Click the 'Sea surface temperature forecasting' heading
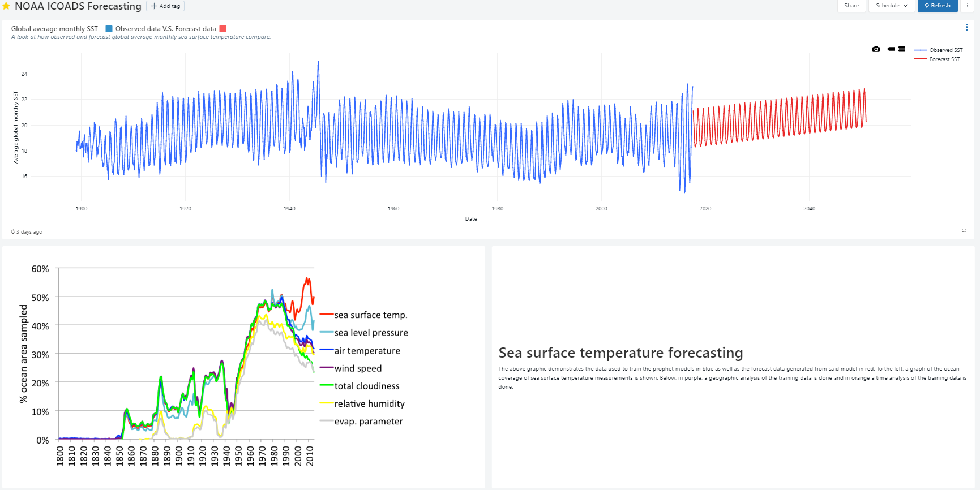This screenshot has width=980, height=490. coord(620,353)
